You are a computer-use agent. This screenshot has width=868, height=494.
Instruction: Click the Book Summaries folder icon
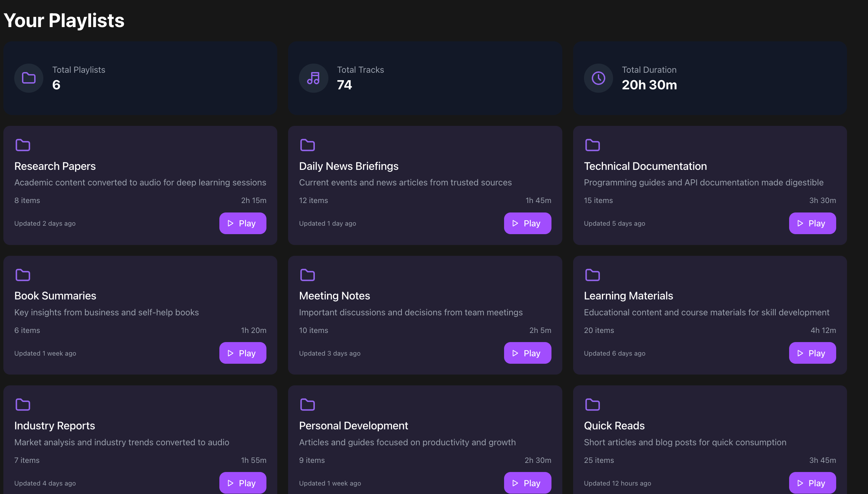coord(23,275)
